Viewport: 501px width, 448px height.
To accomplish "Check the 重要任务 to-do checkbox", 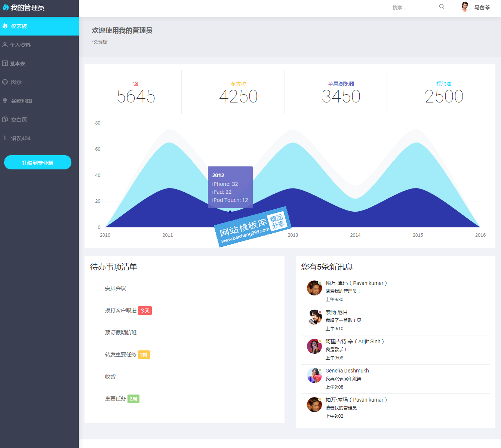I will pos(99,398).
